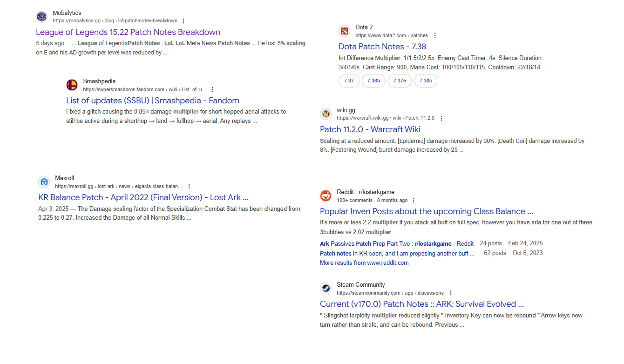624x364 pixels.
Task: Click the Maxroll site favicon
Action: pyautogui.click(x=44, y=182)
